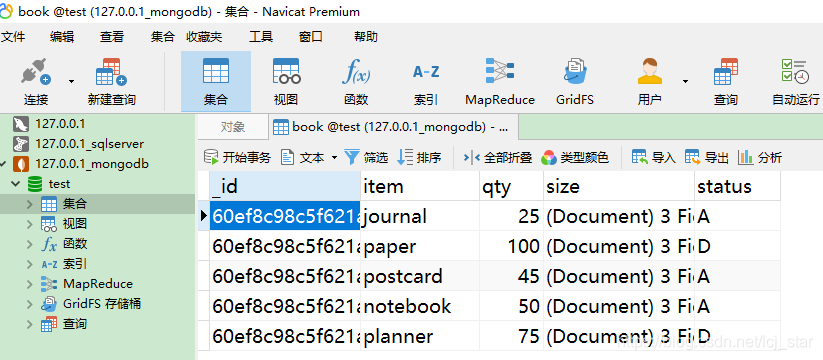Click the Sort (排序) button
The image size is (823, 360).
(419, 157)
